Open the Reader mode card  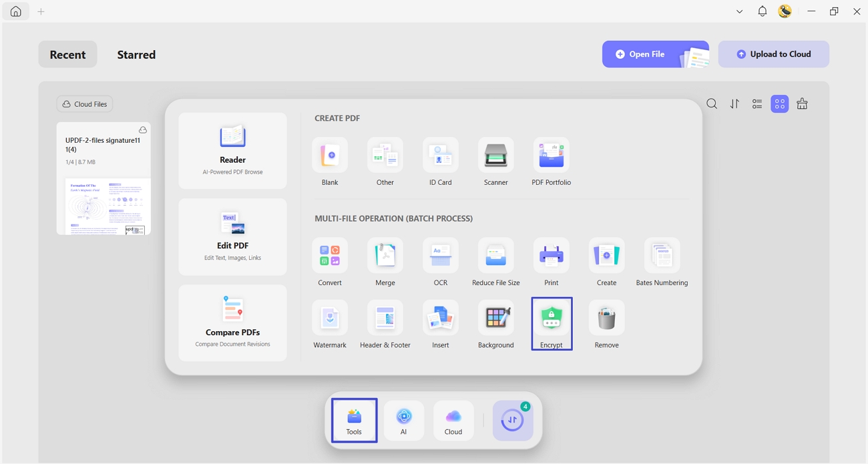coord(233,151)
